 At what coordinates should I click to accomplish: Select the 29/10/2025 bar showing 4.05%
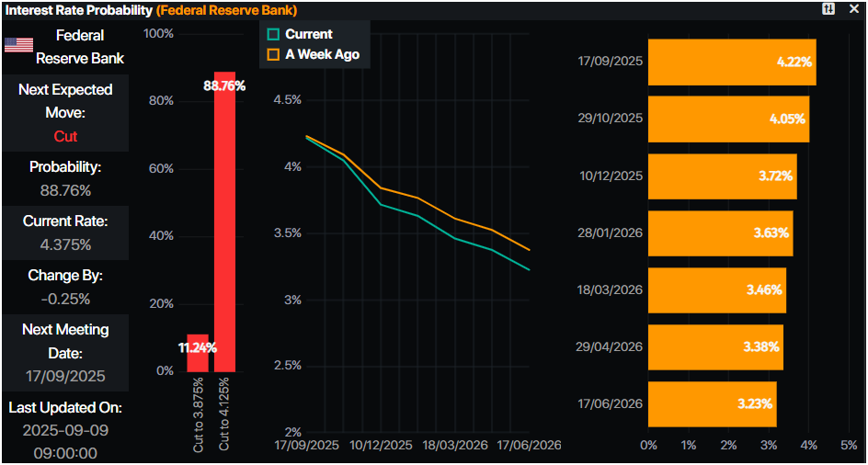coord(728,119)
